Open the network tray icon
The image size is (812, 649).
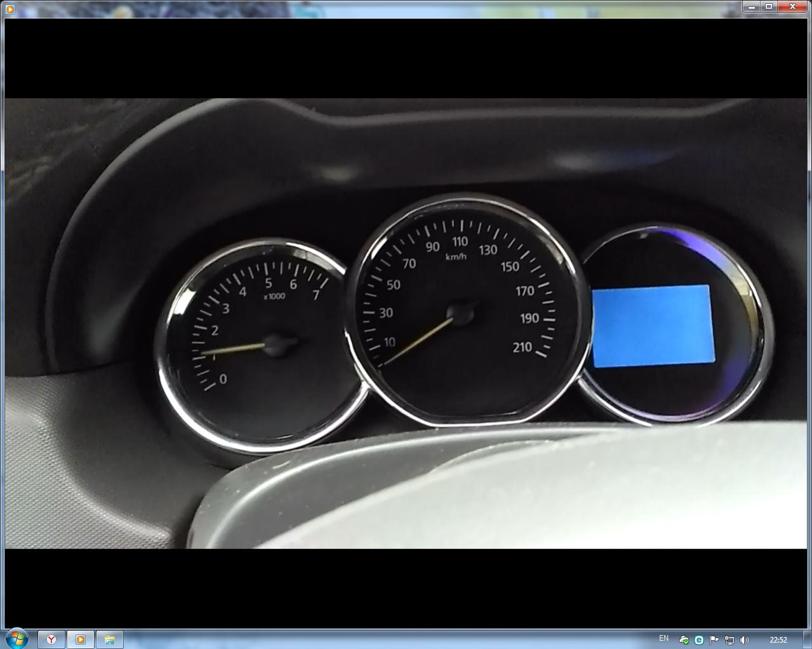pyautogui.click(x=729, y=640)
